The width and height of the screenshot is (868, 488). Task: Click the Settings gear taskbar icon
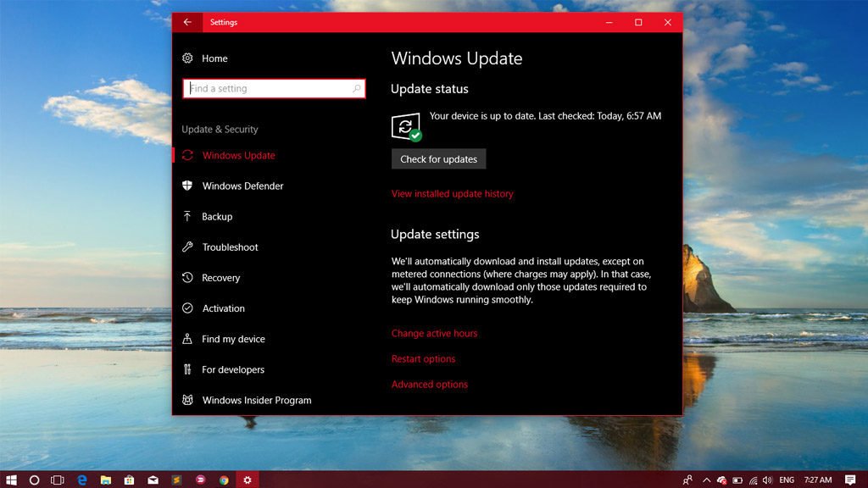(x=248, y=480)
